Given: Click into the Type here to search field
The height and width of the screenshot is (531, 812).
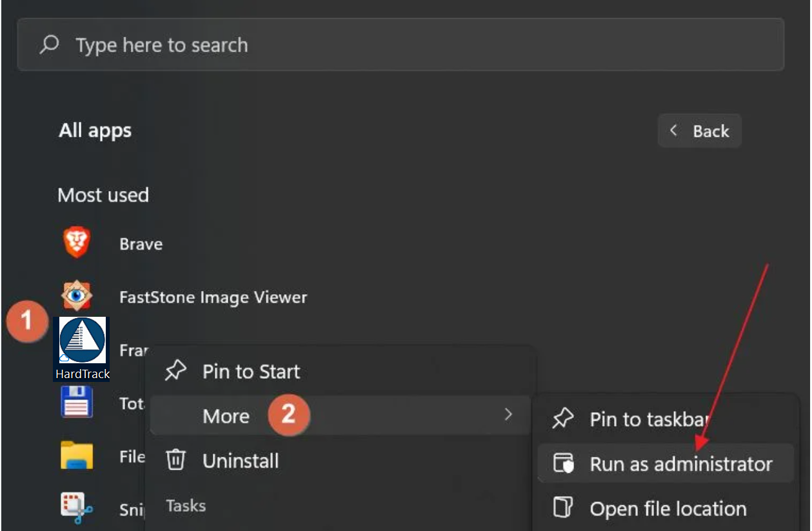Looking at the screenshot, I should click(401, 45).
